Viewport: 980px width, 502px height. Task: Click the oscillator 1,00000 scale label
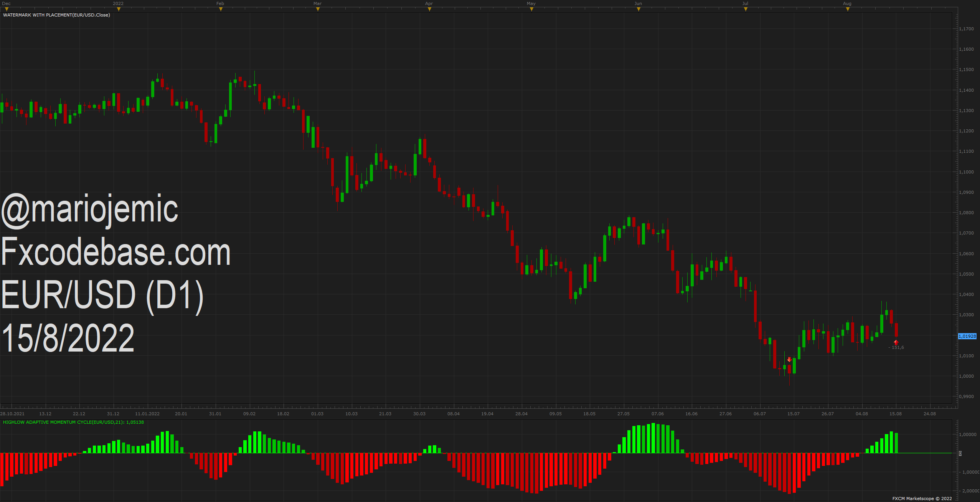[968, 434]
